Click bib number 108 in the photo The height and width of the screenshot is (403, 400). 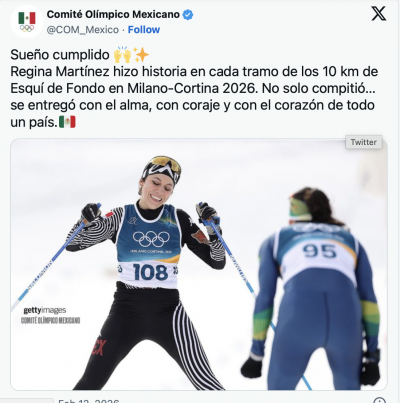(x=150, y=272)
